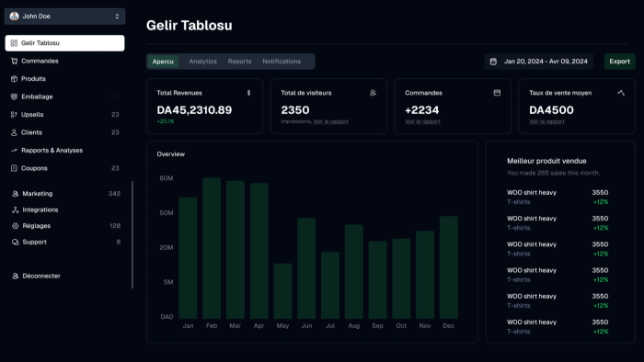
Task: Click Meilleur produit vendue heading
Action: tap(546, 161)
